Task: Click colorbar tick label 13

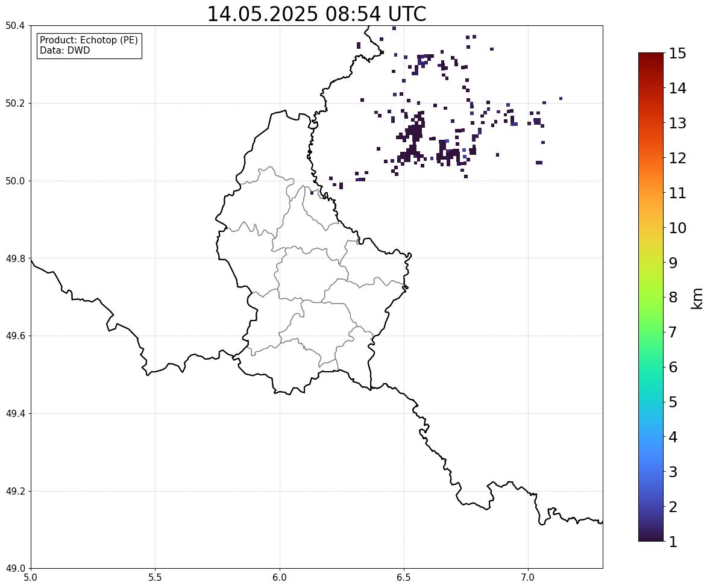Action: (x=677, y=123)
